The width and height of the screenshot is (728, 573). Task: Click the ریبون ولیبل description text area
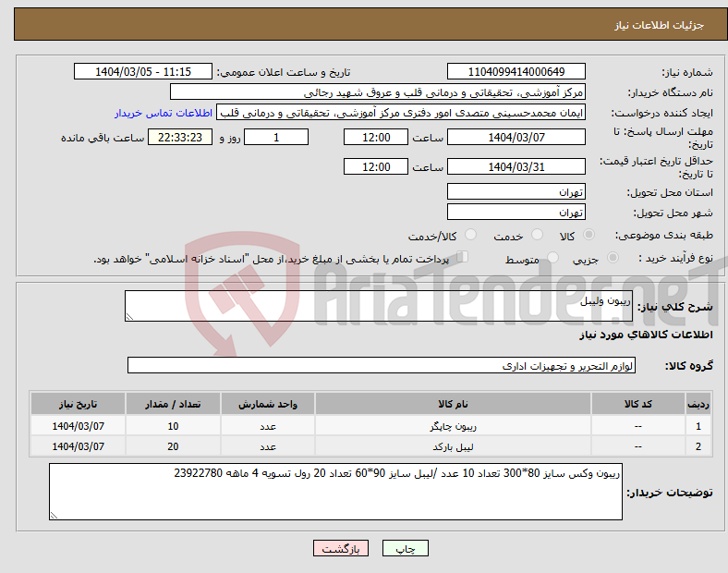coord(379,306)
